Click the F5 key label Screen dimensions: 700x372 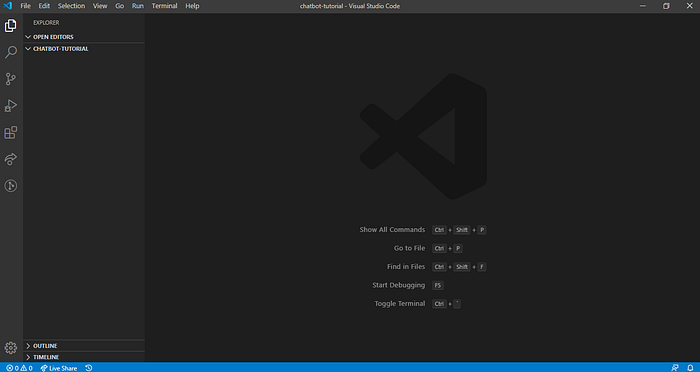(438, 285)
